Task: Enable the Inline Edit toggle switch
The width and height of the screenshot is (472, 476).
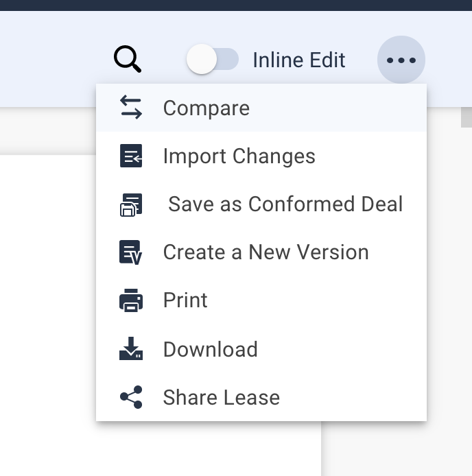Action: point(213,60)
